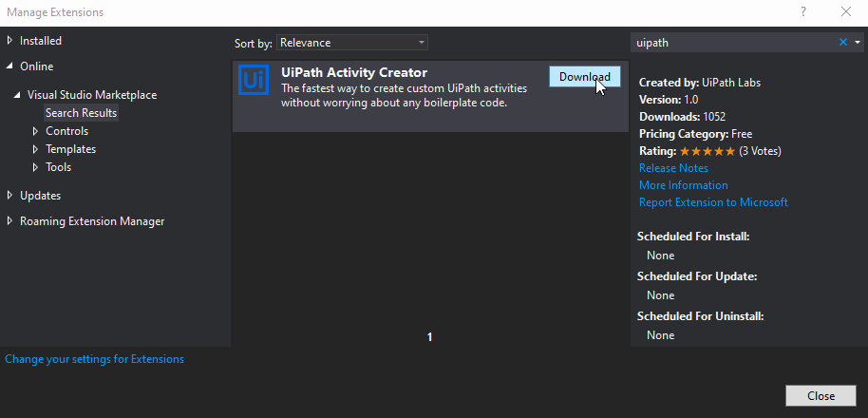The height and width of the screenshot is (418, 868).
Task: Collapse the Online category
Action: pyautogui.click(x=9, y=66)
